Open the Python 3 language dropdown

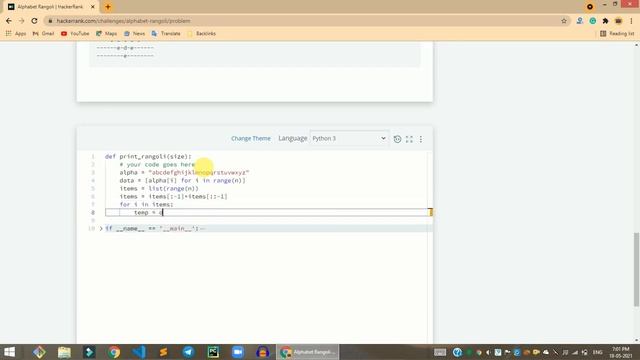[x=349, y=138]
